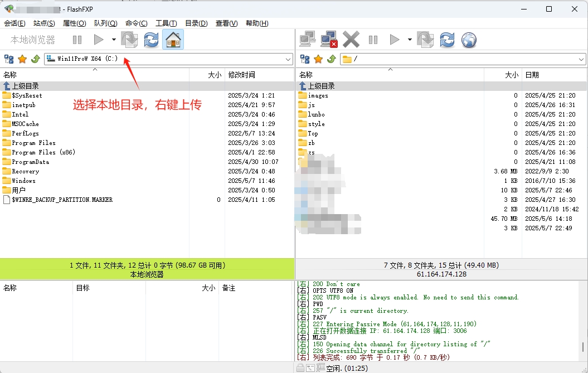
Task: Open the 工具 menu
Action: click(x=165, y=23)
